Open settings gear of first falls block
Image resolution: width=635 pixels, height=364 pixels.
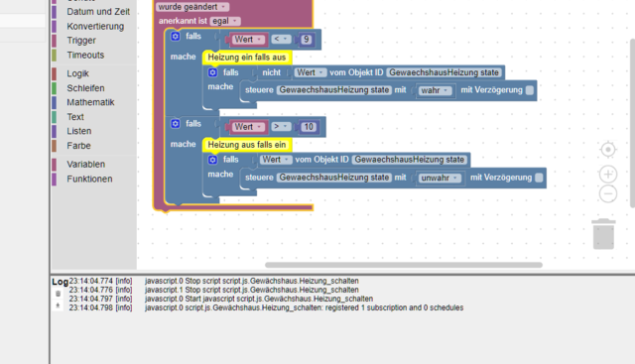tap(176, 37)
